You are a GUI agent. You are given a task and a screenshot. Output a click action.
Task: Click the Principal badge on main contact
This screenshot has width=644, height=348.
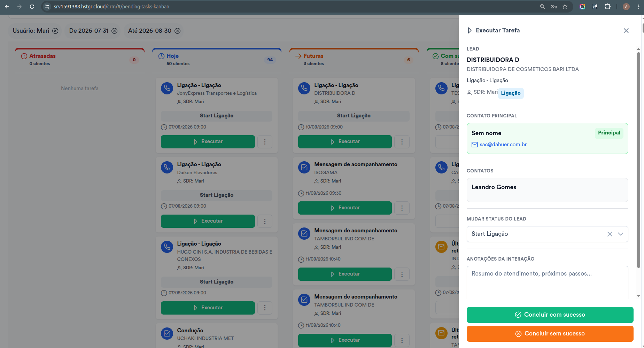click(x=609, y=133)
